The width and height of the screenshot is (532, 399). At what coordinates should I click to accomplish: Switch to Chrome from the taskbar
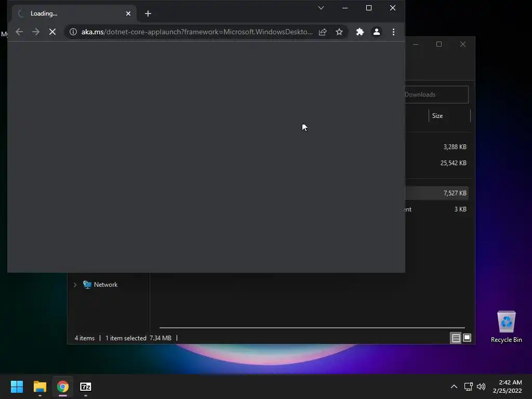click(63, 387)
